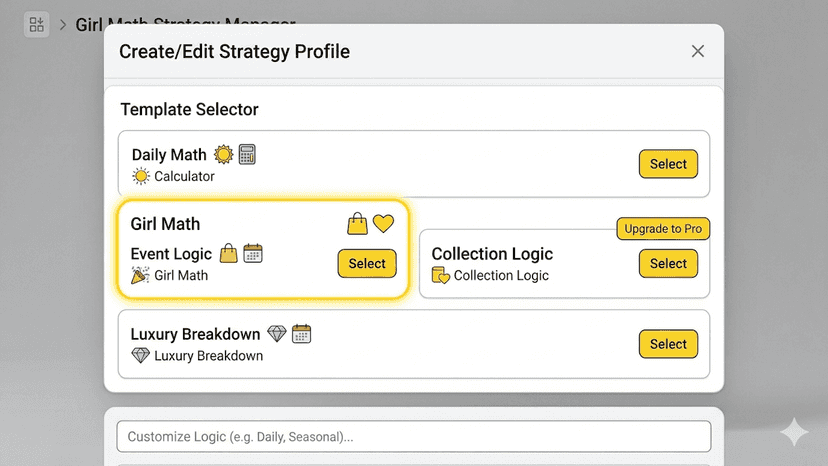Open the app grid icon in breadcrumb

coord(36,24)
